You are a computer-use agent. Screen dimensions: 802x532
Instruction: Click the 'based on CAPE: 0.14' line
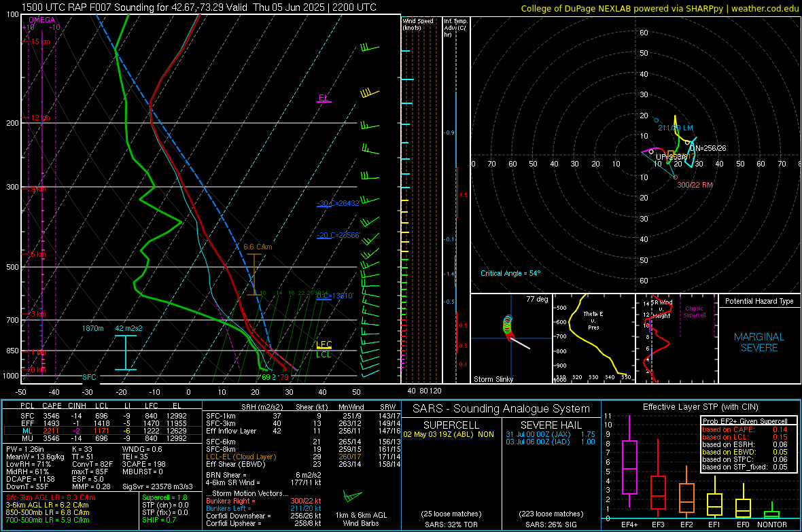pyautogui.click(x=745, y=429)
